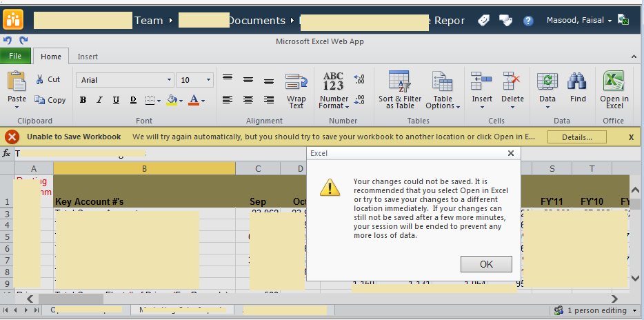This screenshot has width=644, height=320.
Task: Go to the first sheet tab arrow
Action: coord(5,310)
